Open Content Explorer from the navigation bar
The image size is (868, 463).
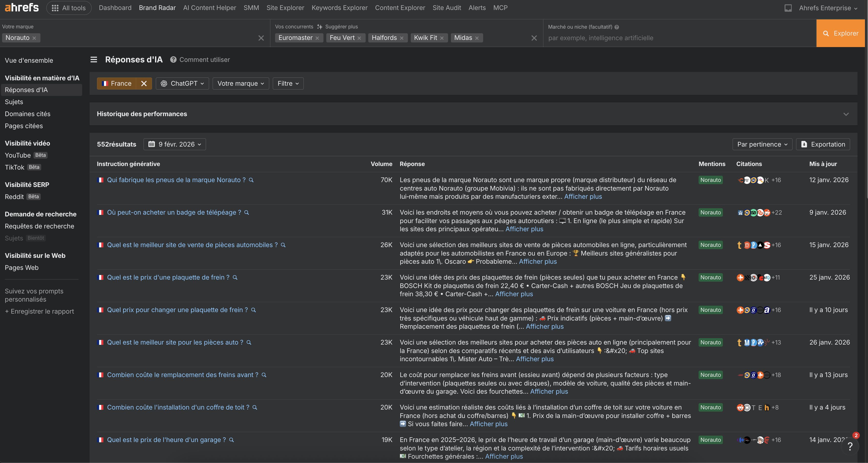[x=400, y=7]
